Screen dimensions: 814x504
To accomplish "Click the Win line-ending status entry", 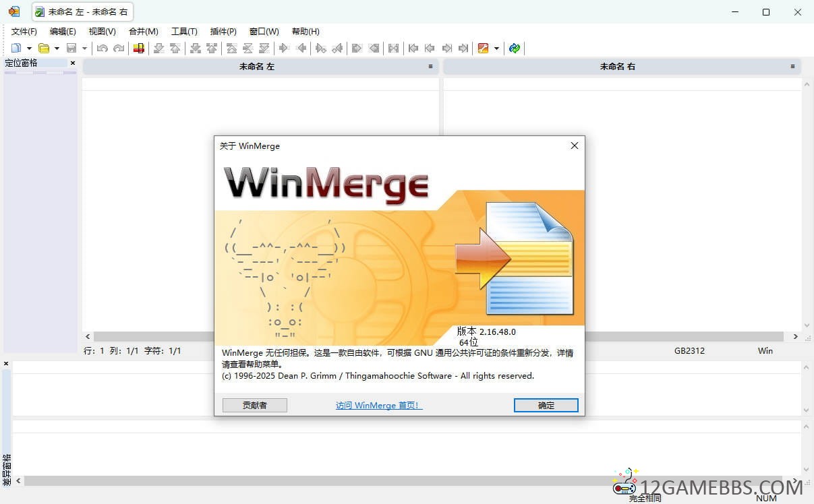I will (x=765, y=351).
